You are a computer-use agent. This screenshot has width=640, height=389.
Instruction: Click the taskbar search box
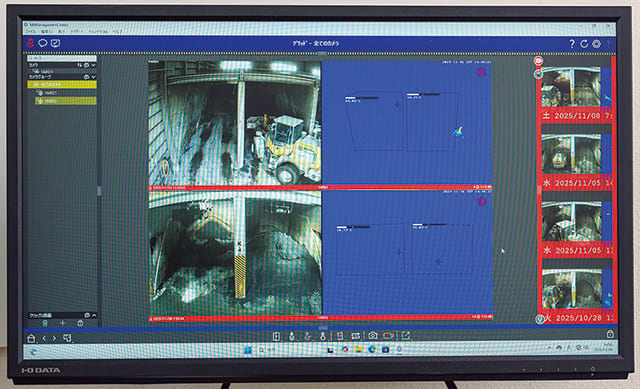pyautogui.click(x=266, y=350)
